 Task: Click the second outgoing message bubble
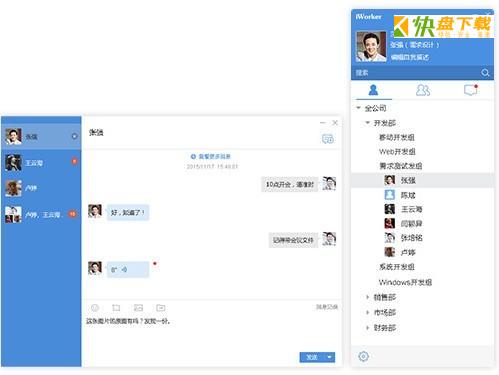coord(293,240)
